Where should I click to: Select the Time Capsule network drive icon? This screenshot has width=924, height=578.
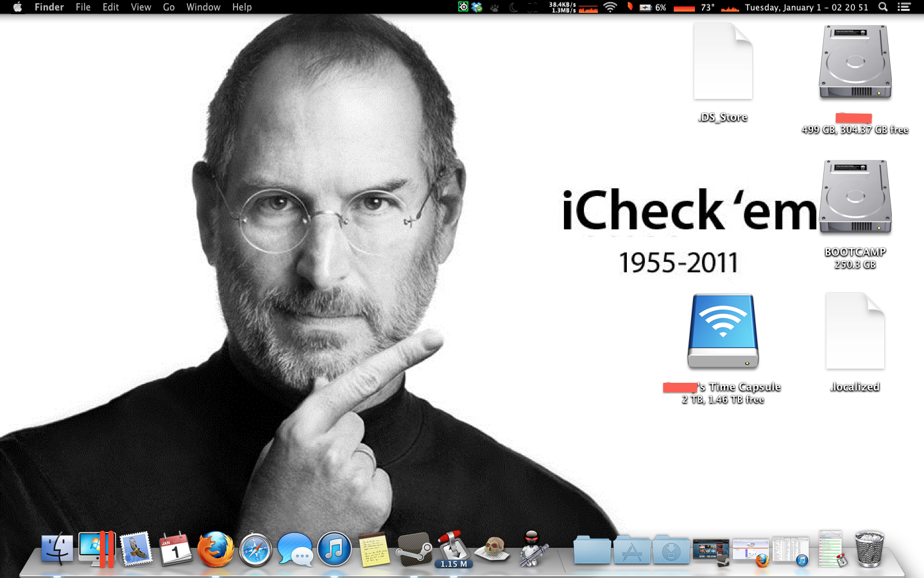723,331
